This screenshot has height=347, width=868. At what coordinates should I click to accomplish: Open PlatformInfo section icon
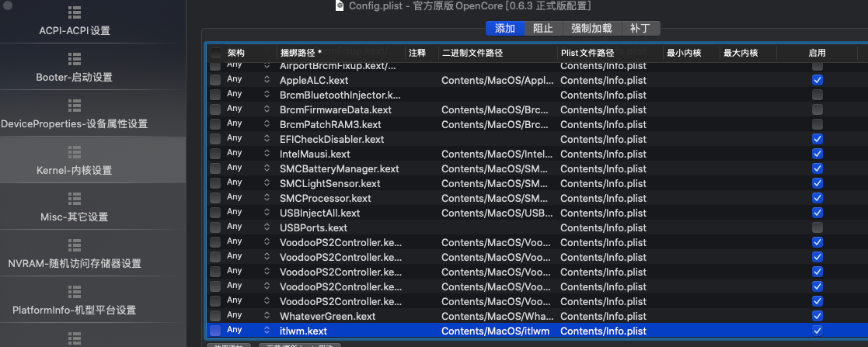pyautogui.click(x=75, y=291)
